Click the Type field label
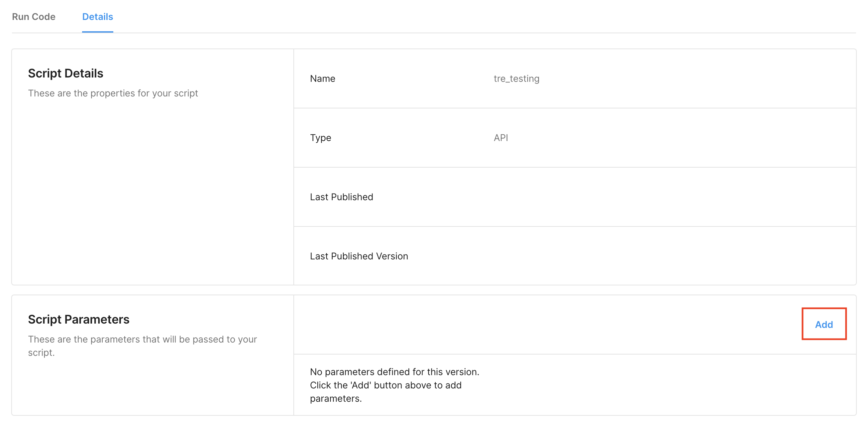 (x=320, y=138)
